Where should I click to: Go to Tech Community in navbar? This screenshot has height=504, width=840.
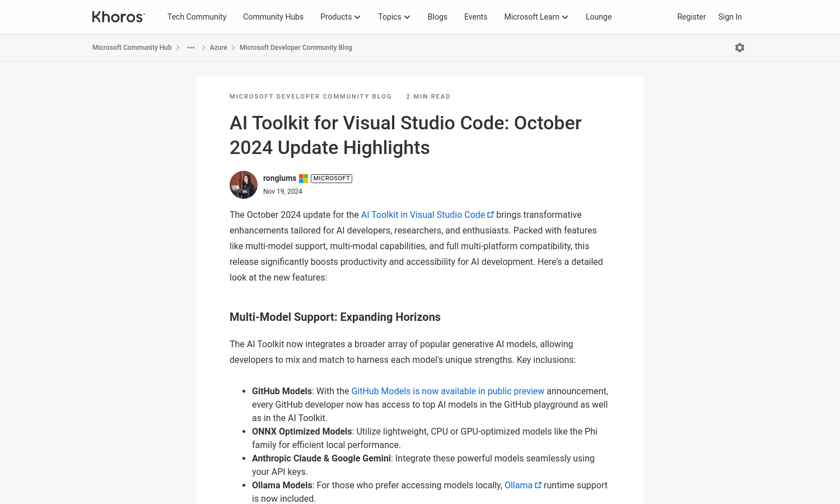(197, 17)
